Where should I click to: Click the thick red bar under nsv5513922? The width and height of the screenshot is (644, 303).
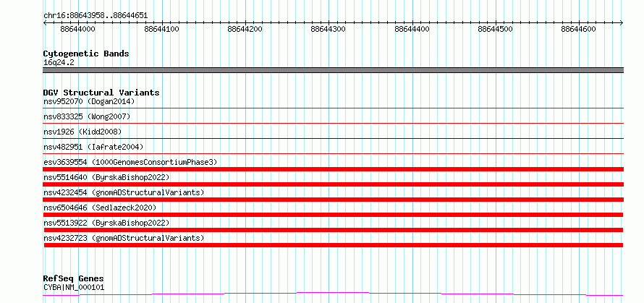333,230
